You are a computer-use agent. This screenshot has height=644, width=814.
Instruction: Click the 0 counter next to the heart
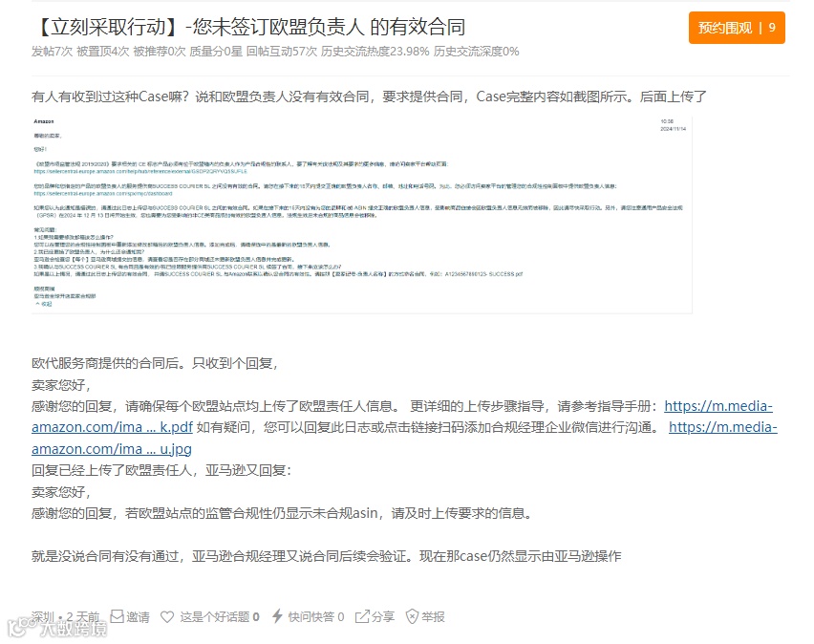(256, 614)
